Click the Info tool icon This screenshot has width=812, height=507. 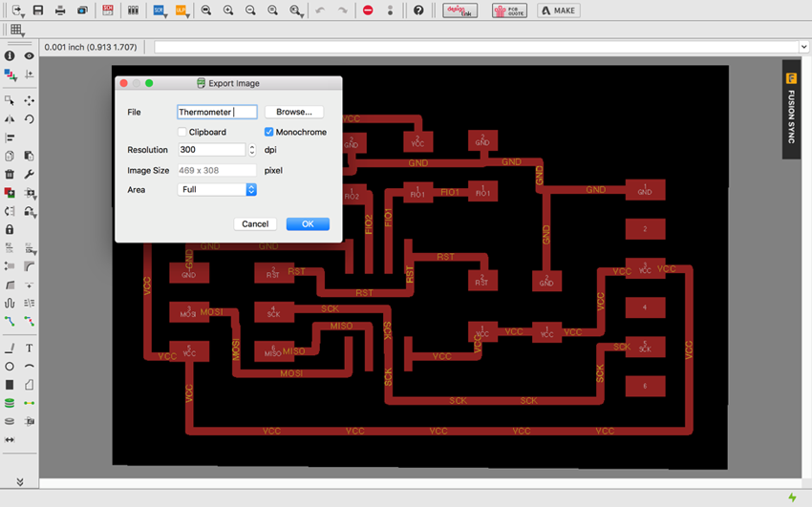(10, 56)
